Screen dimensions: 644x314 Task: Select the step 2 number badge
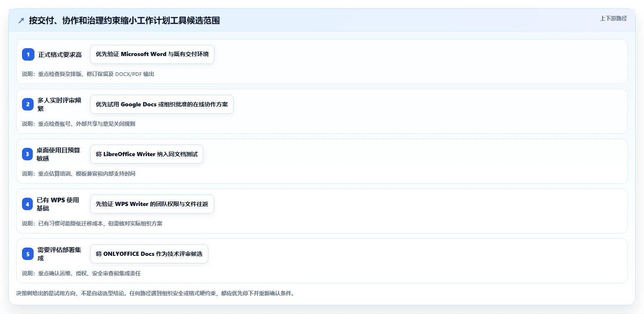tap(28, 104)
